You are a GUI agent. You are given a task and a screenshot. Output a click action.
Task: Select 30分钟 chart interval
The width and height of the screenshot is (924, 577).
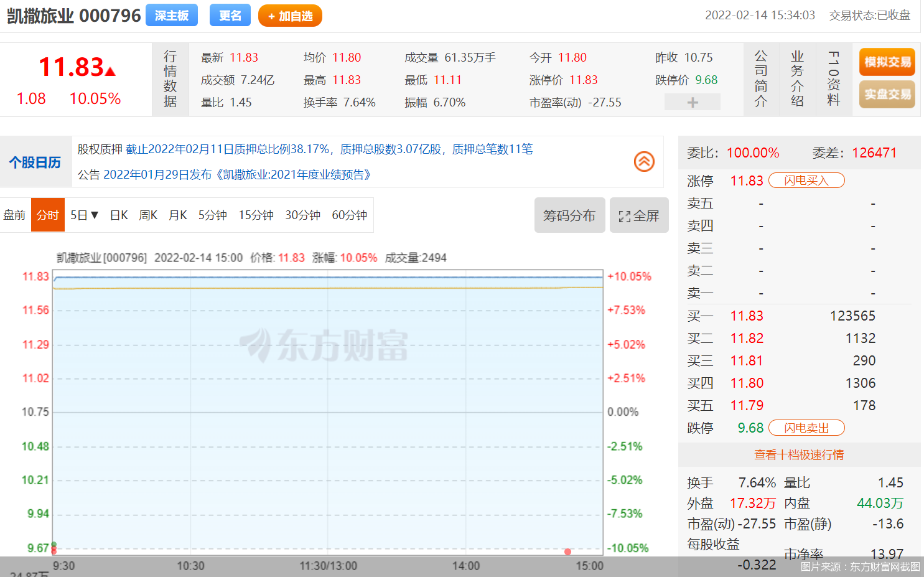coord(303,215)
